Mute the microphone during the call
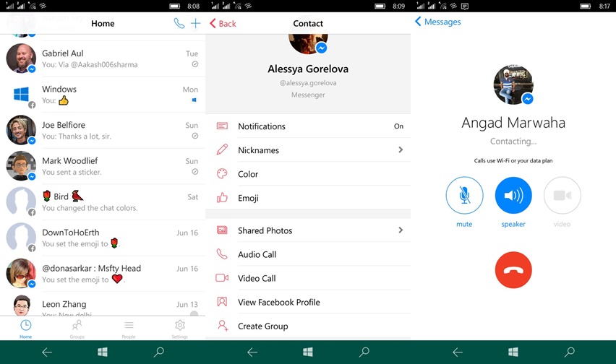This screenshot has height=364, width=616. (464, 195)
